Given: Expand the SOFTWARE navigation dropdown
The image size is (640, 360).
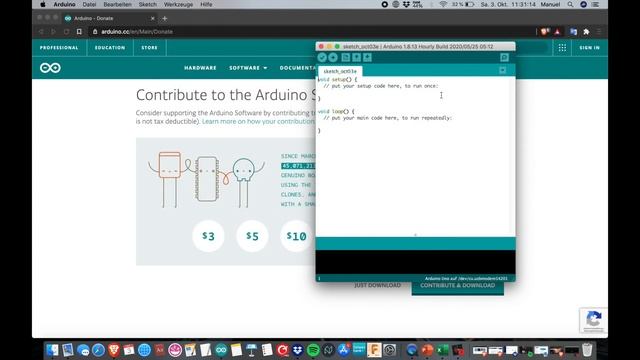Looking at the screenshot, I should pos(248,68).
